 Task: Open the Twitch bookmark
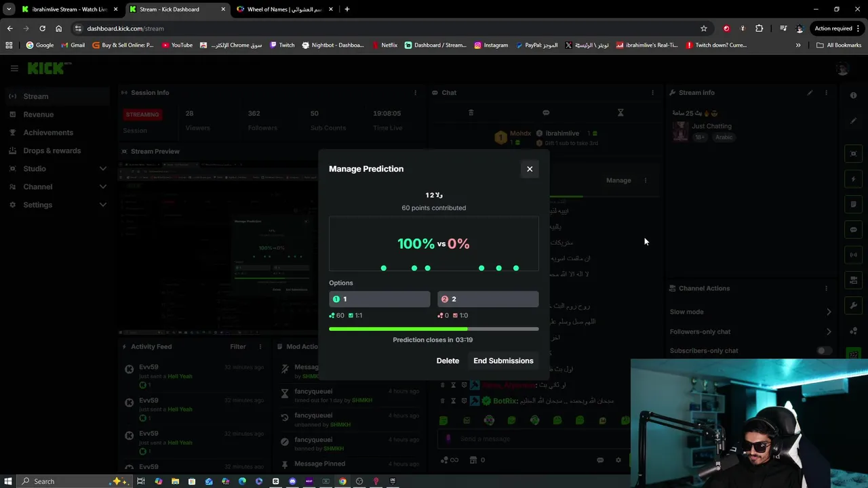[x=281, y=45]
